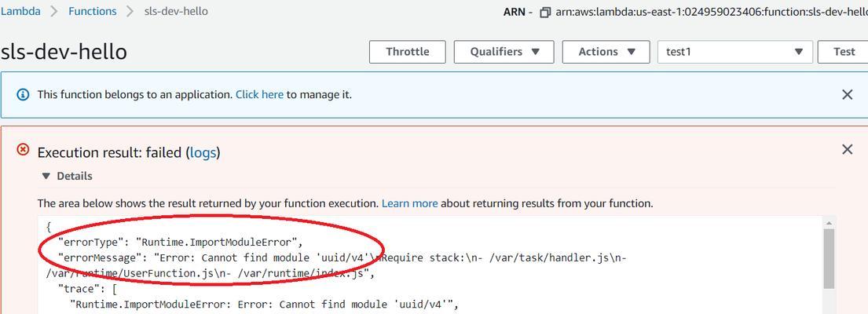Go to Lambda breadcrumb link

tap(20, 11)
